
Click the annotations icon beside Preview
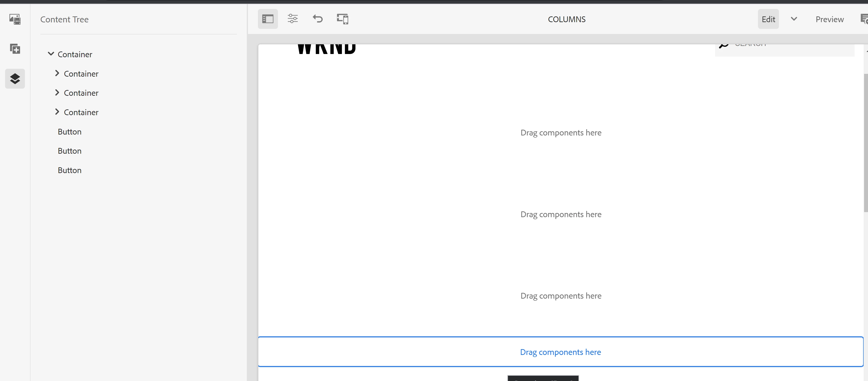click(864, 19)
